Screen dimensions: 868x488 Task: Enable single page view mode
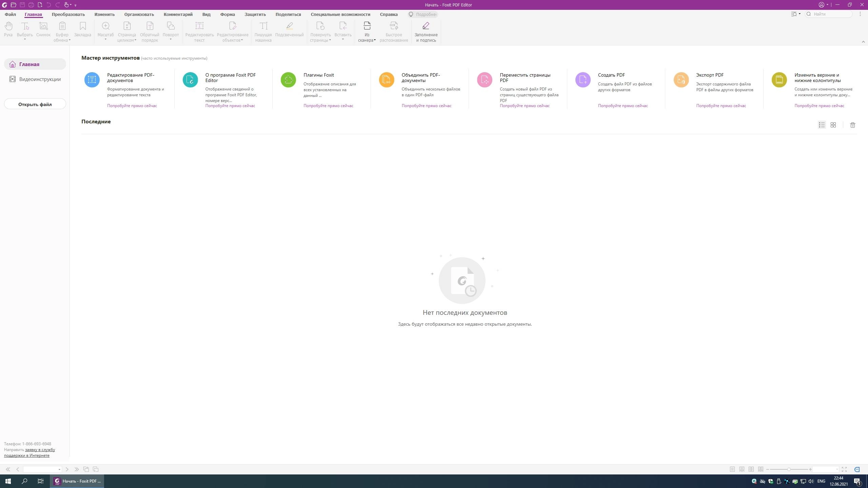point(732,469)
